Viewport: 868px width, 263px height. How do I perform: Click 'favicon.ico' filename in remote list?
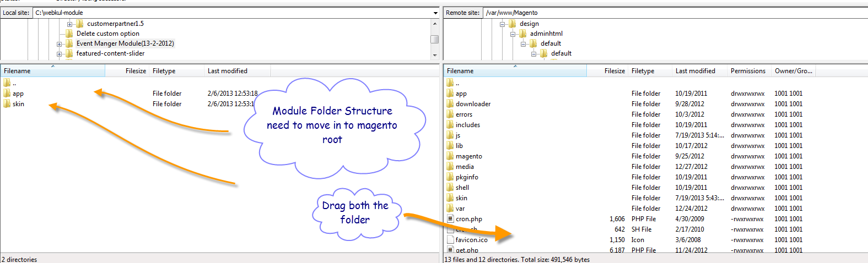coord(472,240)
